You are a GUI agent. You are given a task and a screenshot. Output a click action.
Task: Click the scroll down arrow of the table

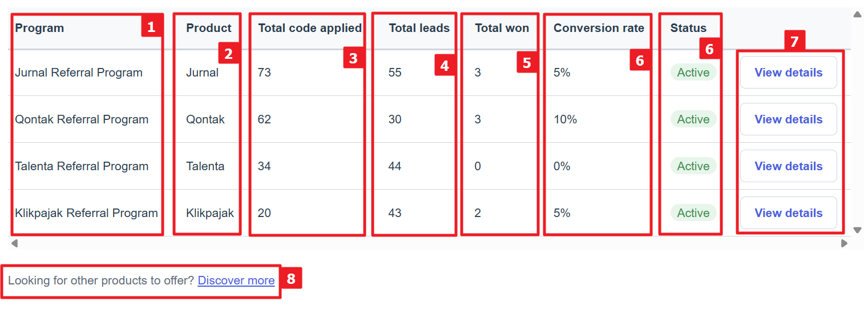click(x=857, y=230)
